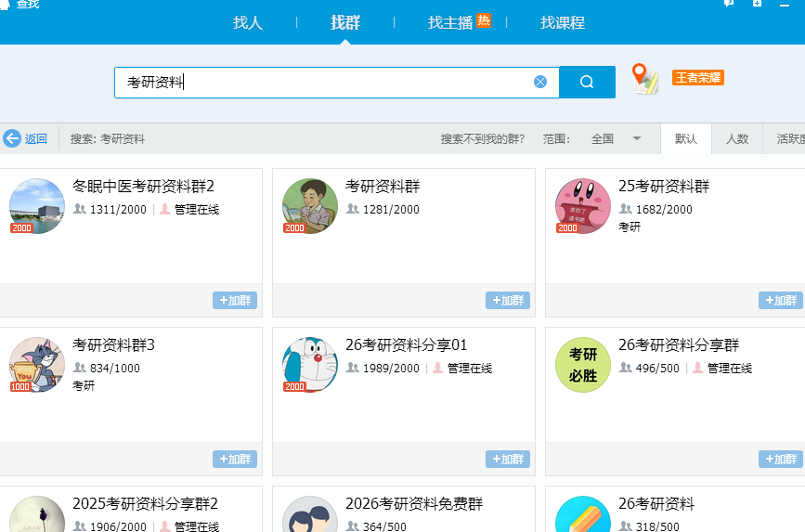Click member count icon beside 834/1000
This screenshot has height=532, width=805.
(x=79, y=368)
